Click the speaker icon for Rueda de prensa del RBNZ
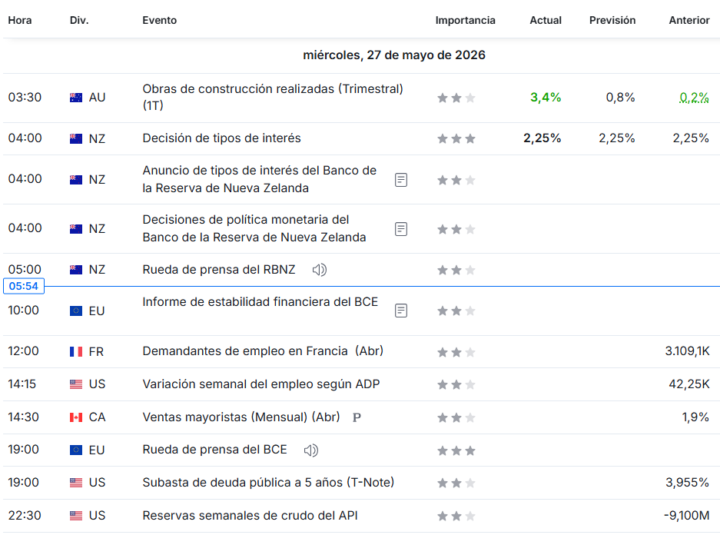The image size is (720, 535). (319, 270)
